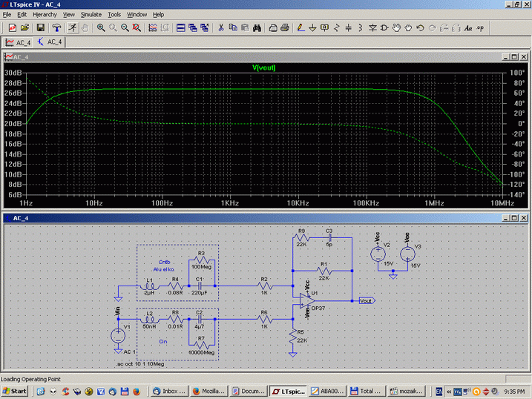Open the Tools menu
This screenshot has height=399, width=532.
pos(114,15)
